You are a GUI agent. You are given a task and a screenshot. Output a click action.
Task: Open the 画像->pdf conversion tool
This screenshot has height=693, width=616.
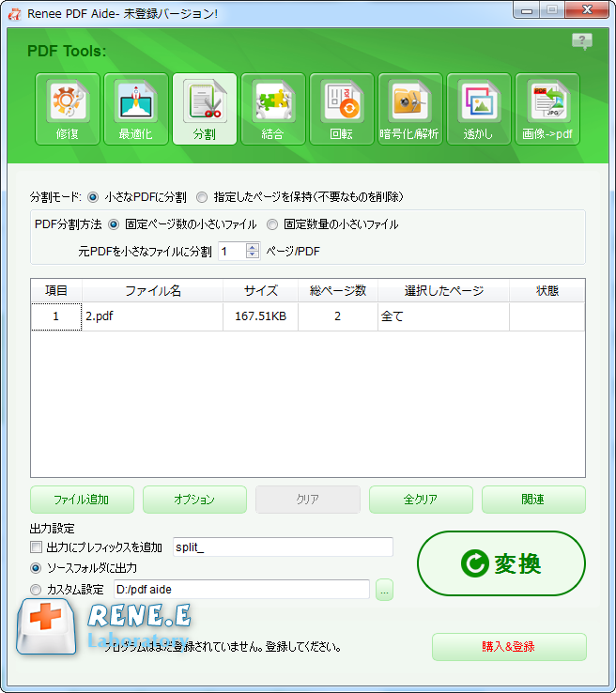(547, 109)
